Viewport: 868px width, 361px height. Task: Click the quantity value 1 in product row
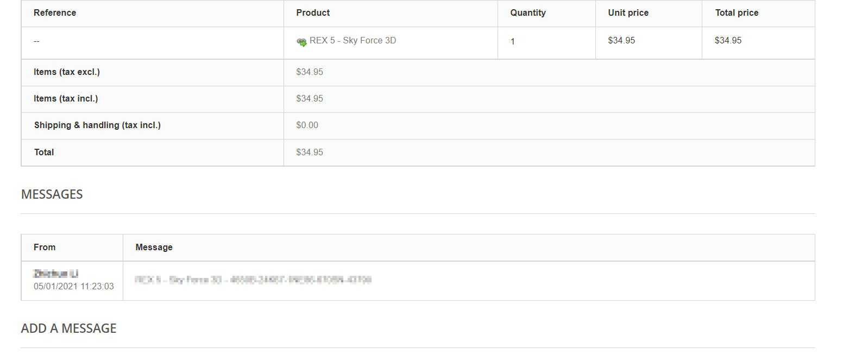[x=512, y=42]
